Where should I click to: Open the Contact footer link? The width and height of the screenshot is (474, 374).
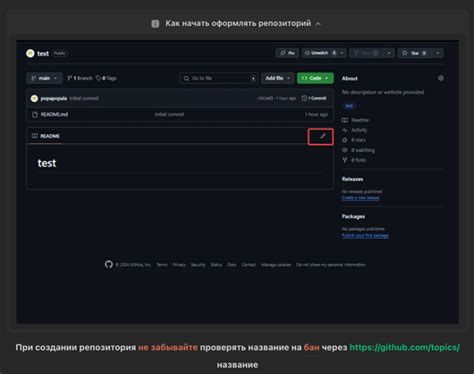pyautogui.click(x=249, y=265)
